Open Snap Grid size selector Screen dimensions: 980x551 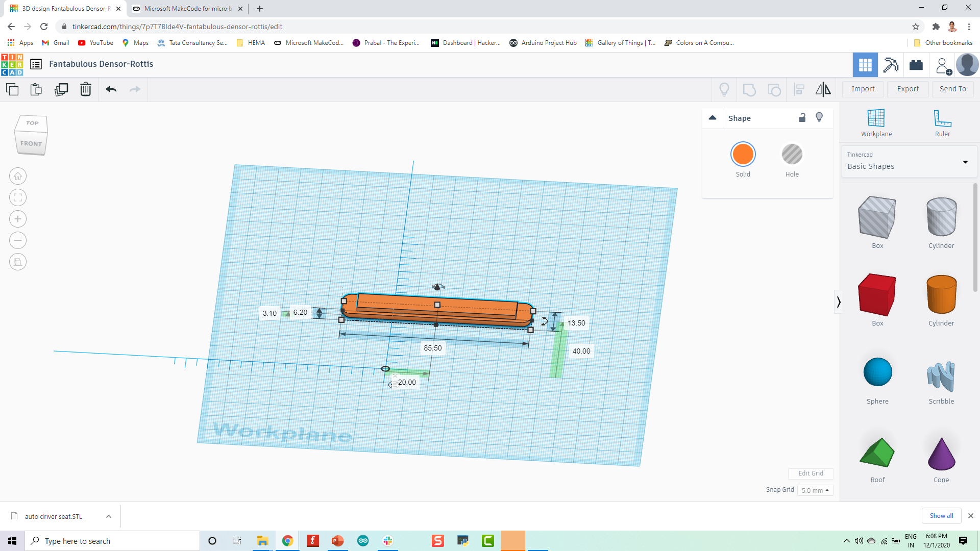point(815,490)
